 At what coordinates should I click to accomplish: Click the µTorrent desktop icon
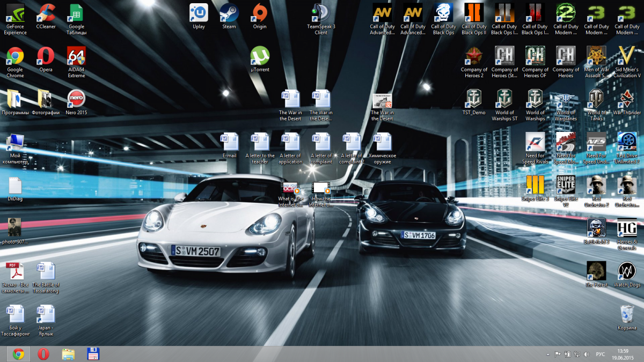click(260, 56)
